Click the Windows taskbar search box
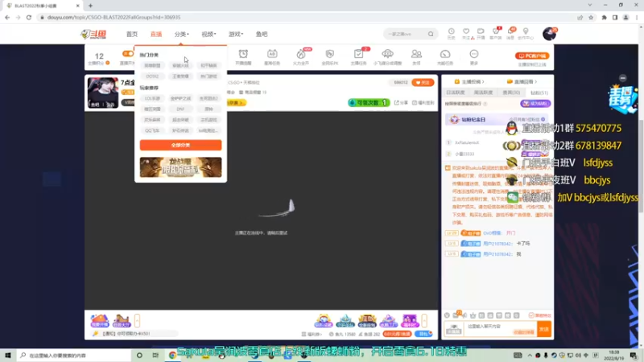644x362 pixels. 74,355
